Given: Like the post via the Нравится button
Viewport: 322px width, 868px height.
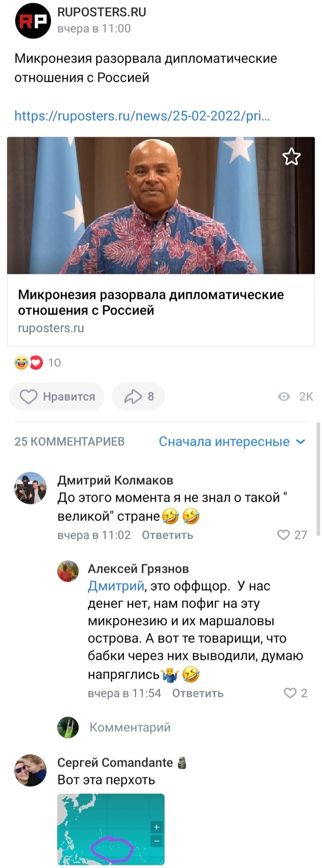Looking at the screenshot, I should point(57,396).
